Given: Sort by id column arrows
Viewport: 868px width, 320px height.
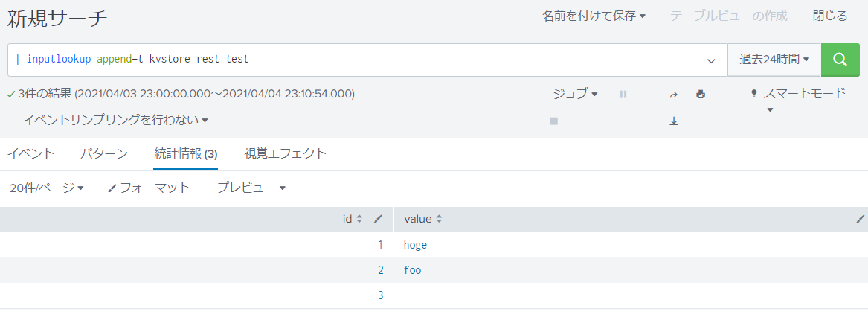Looking at the screenshot, I should pos(359,220).
